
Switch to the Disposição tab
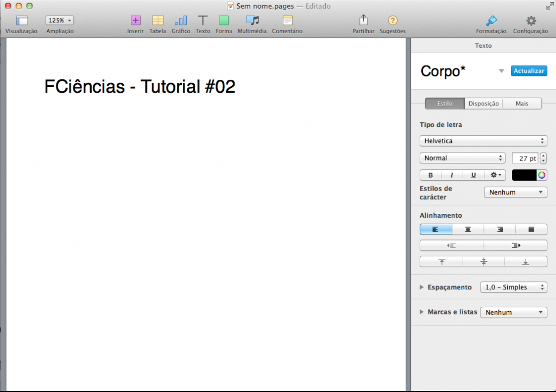(x=483, y=104)
